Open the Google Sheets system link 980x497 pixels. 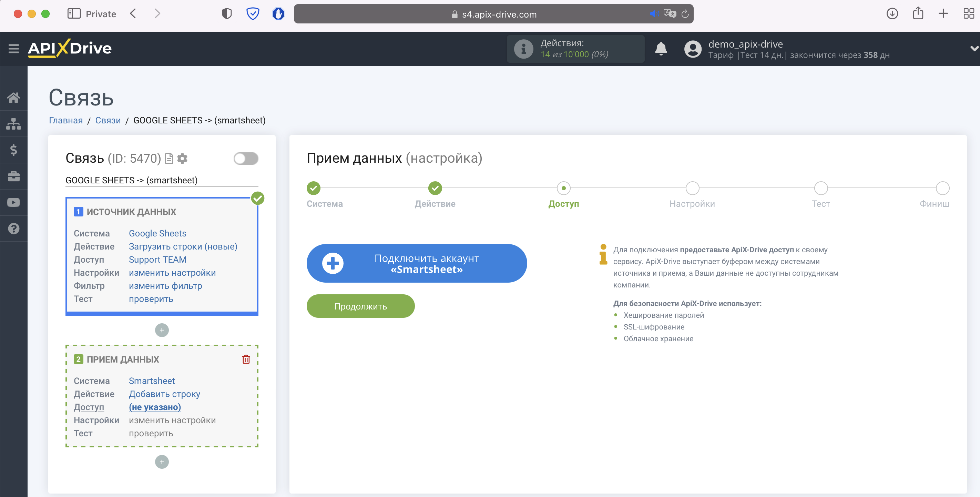click(157, 233)
